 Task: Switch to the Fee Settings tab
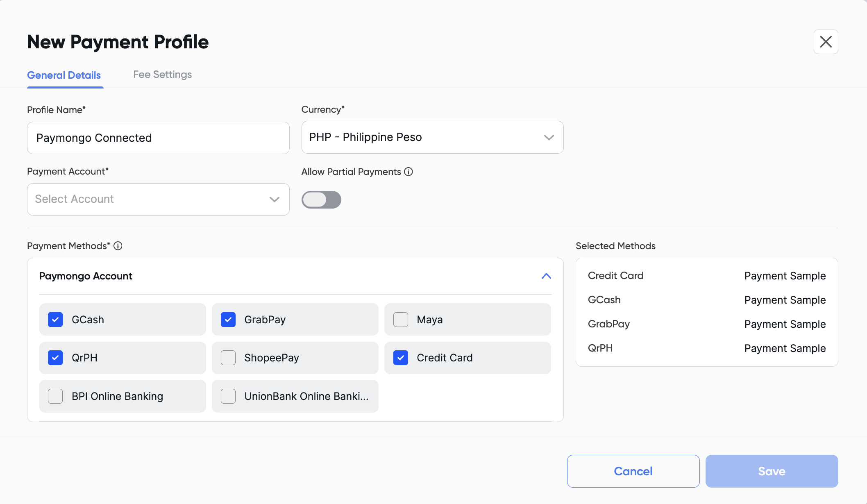163,75
